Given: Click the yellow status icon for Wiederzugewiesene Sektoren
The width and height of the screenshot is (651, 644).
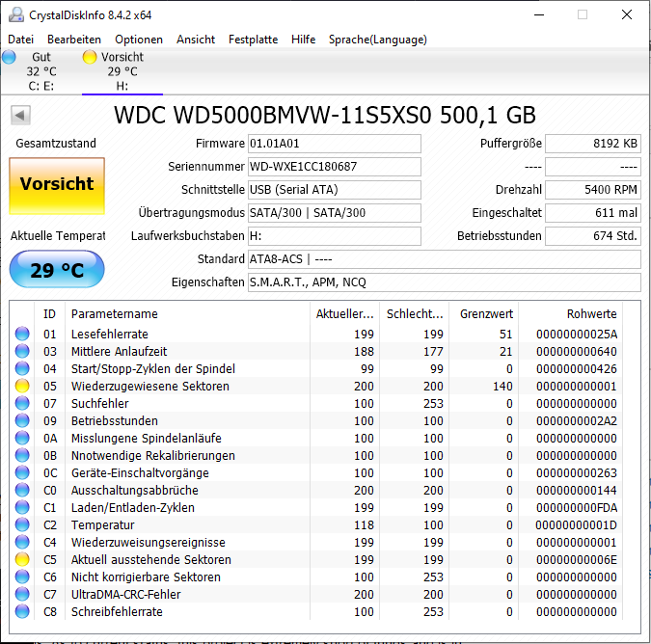Looking at the screenshot, I should pos(22,387).
